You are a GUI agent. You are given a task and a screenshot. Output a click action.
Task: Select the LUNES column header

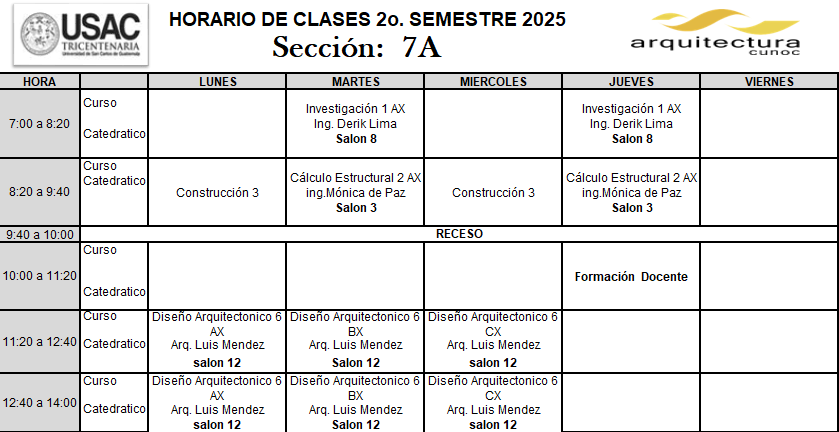pos(217,81)
